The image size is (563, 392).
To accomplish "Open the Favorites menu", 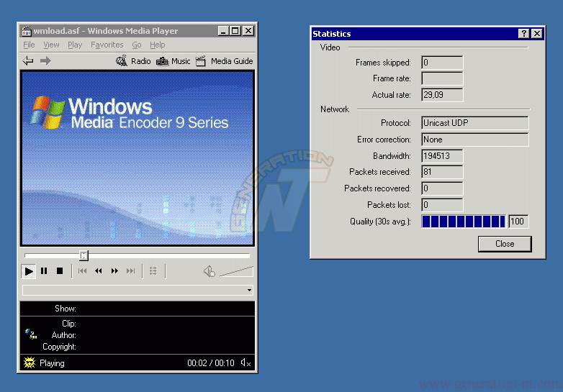I will (107, 45).
